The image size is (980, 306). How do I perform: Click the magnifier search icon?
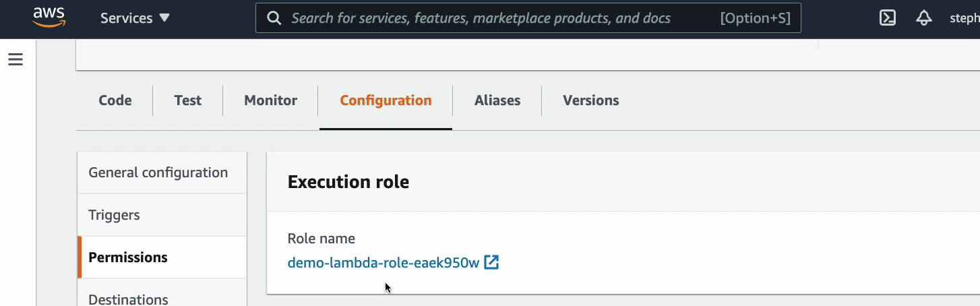(274, 18)
